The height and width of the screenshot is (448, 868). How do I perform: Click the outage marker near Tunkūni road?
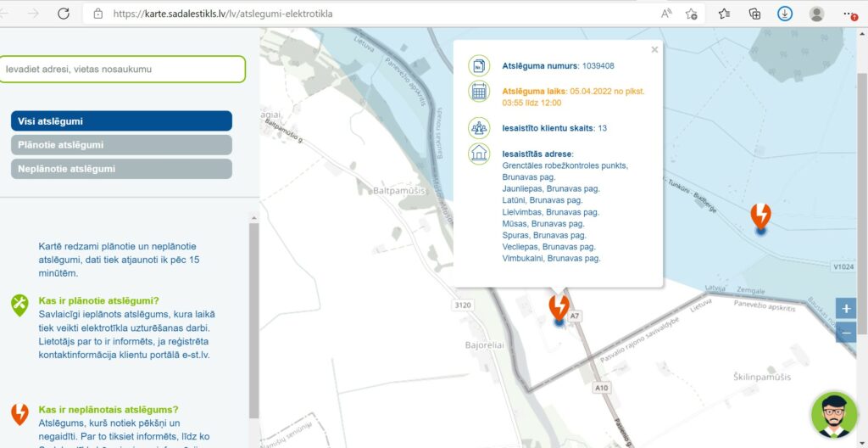[x=760, y=217]
